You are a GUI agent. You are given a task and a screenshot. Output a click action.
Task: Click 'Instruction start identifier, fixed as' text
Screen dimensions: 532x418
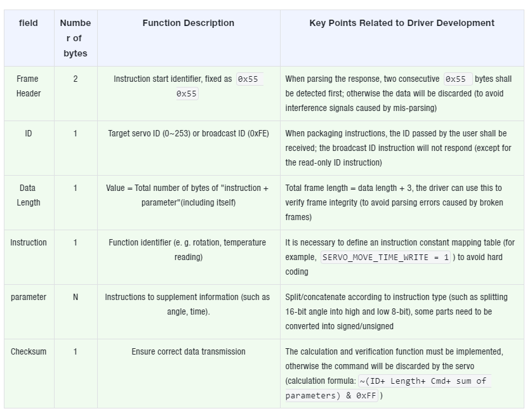(x=173, y=79)
